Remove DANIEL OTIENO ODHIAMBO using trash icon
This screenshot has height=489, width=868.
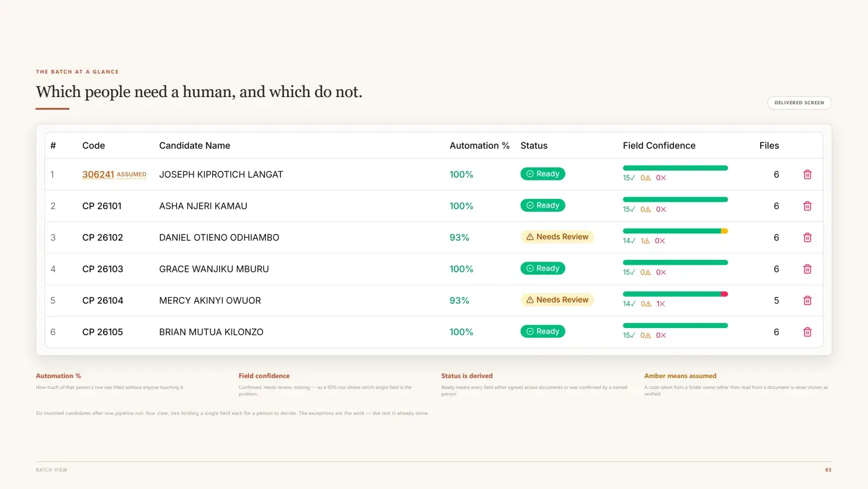pos(808,238)
